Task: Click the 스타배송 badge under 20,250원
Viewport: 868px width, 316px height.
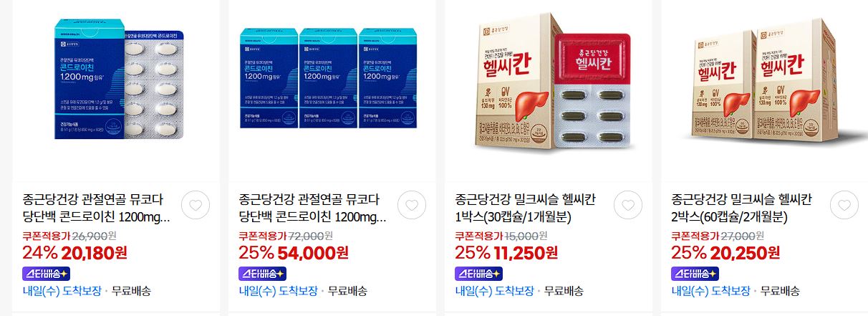Action: point(695,273)
